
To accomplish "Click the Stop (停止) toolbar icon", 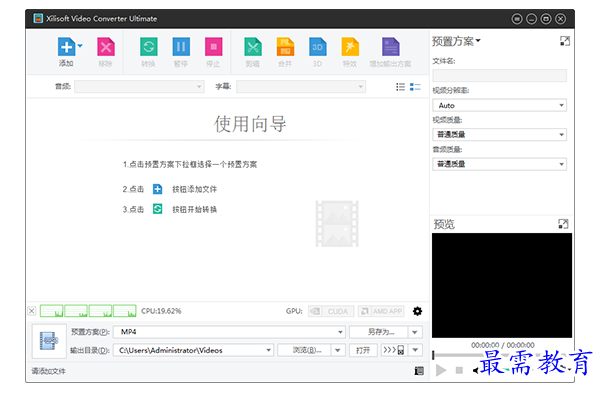I will point(213,47).
